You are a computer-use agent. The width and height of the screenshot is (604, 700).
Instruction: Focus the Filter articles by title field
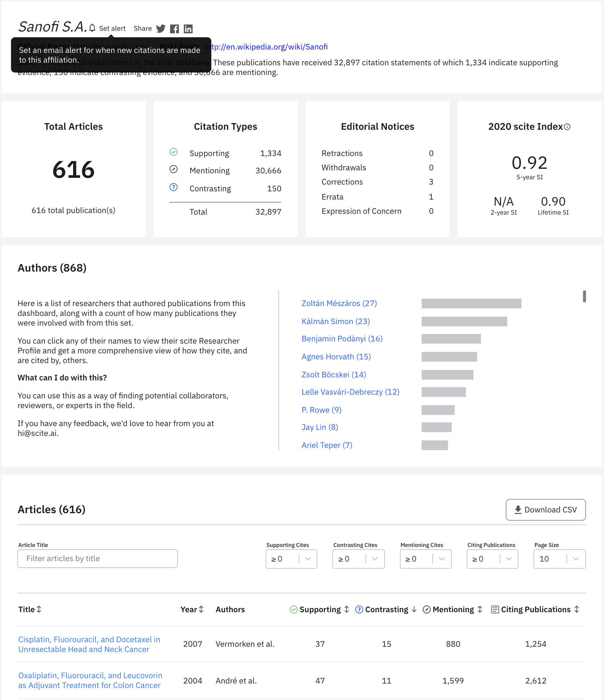pyautogui.click(x=98, y=559)
